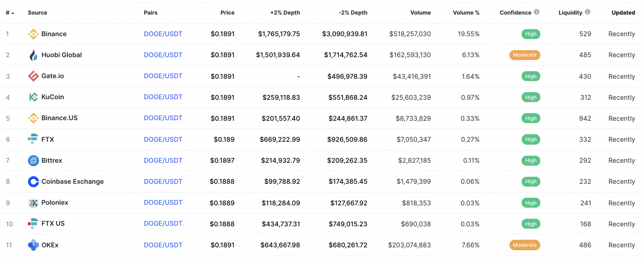The height and width of the screenshot is (259, 644).
Task: Click the KuCoin green logo icon
Action: pyautogui.click(x=33, y=97)
